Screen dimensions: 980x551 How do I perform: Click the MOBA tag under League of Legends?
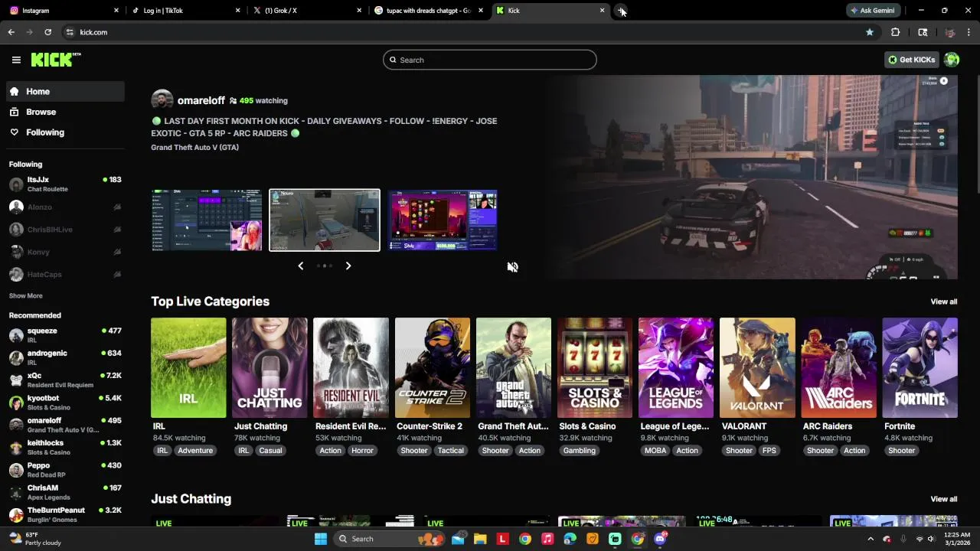(x=655, y=451)
